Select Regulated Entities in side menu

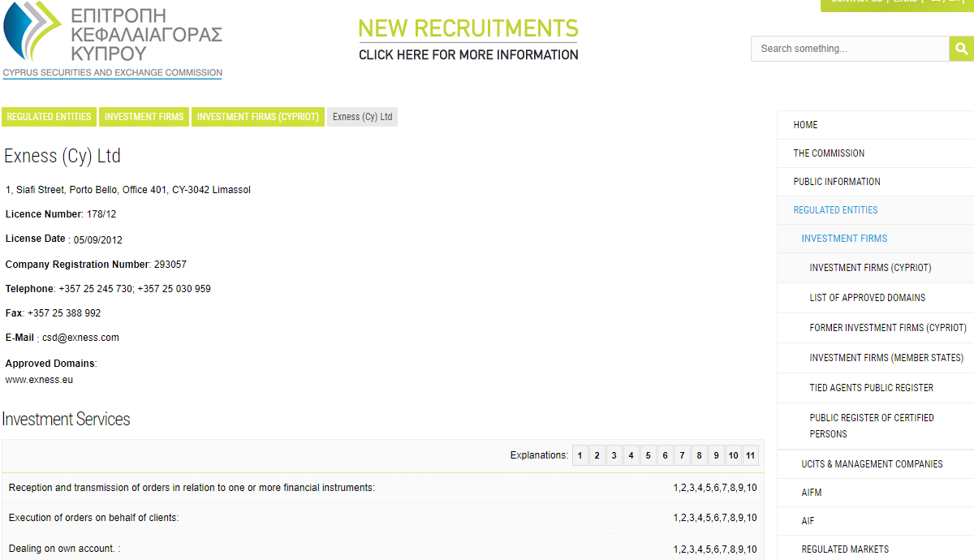[x=875, y=210]
